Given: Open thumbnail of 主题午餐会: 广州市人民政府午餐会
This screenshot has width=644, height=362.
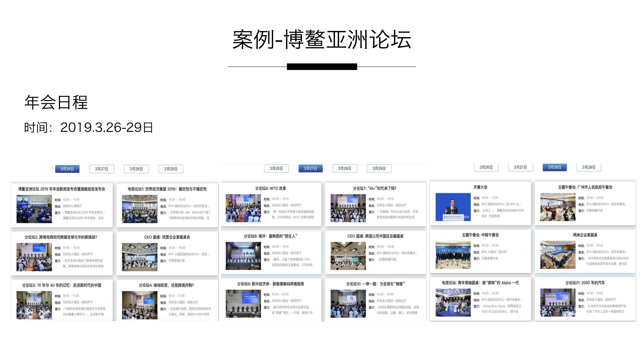Looking at the screenshot, I should [558, 207].
